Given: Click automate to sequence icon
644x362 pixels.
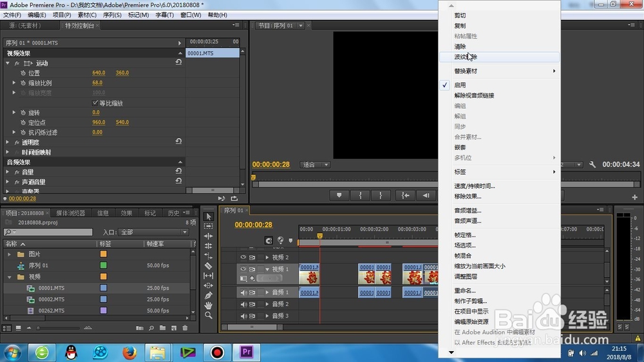Looking at the screenshot, I should pos(140,328).
